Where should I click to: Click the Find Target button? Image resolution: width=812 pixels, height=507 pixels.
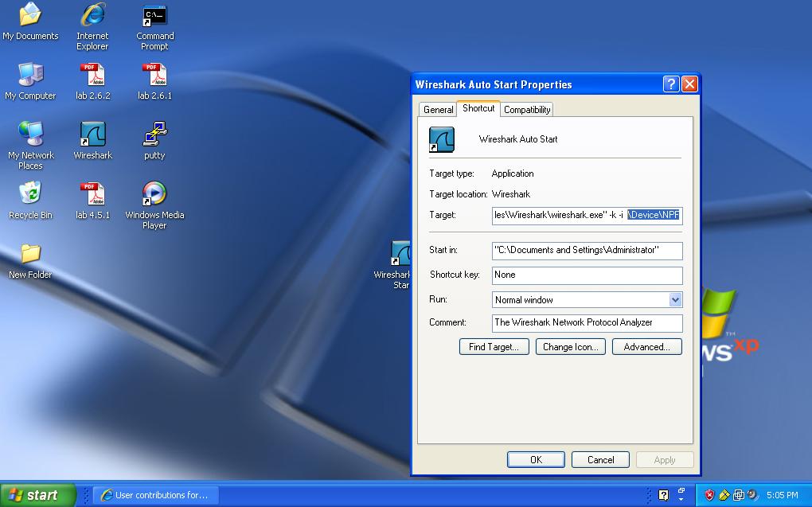click(x=494, y=347)
